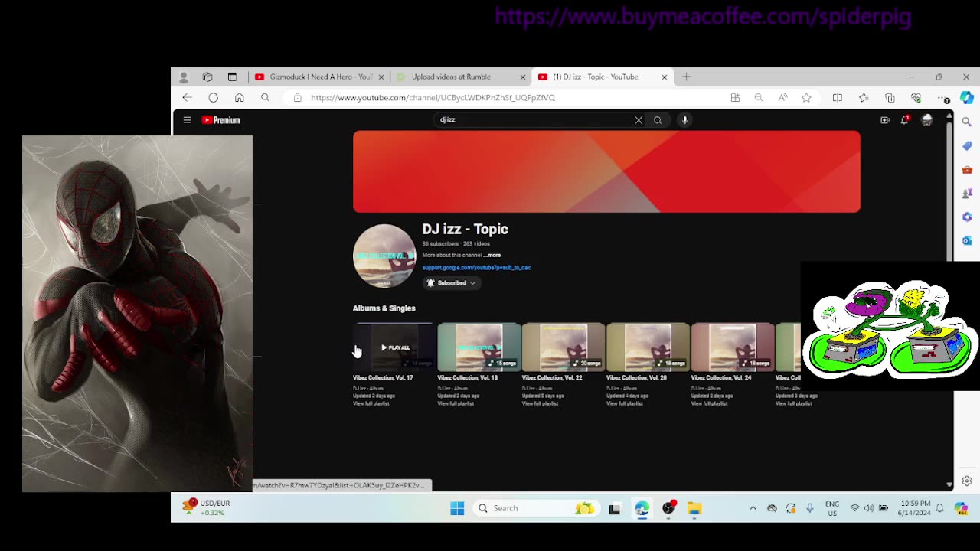Open File Explorer from the taskbar

point(694,508)
